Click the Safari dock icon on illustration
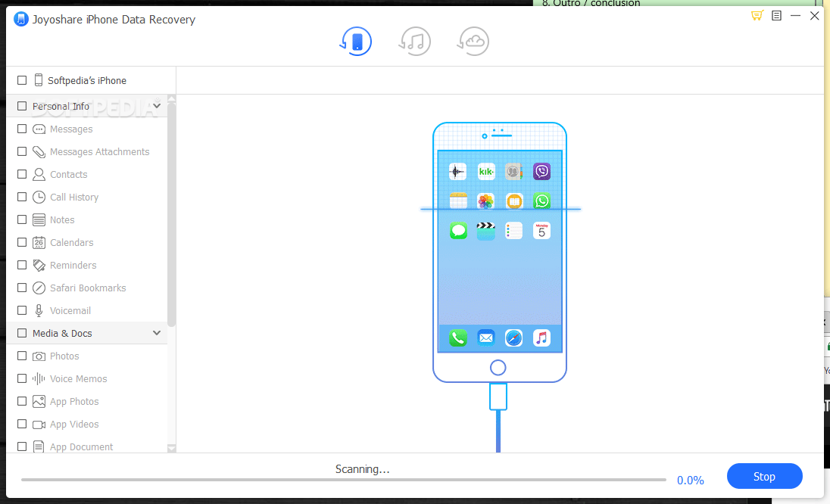Viewport: 830px width, 504px height. 514,338
